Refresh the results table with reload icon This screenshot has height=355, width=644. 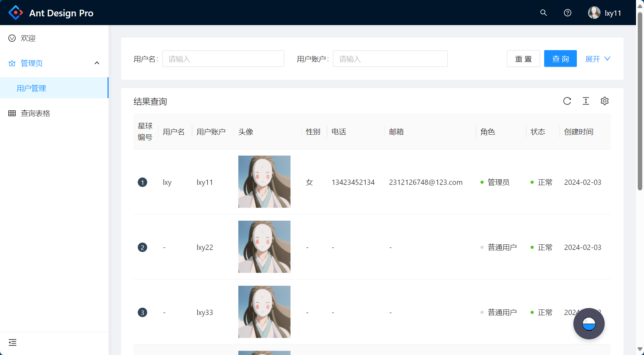pyautogui.click(x=567, y=101)
